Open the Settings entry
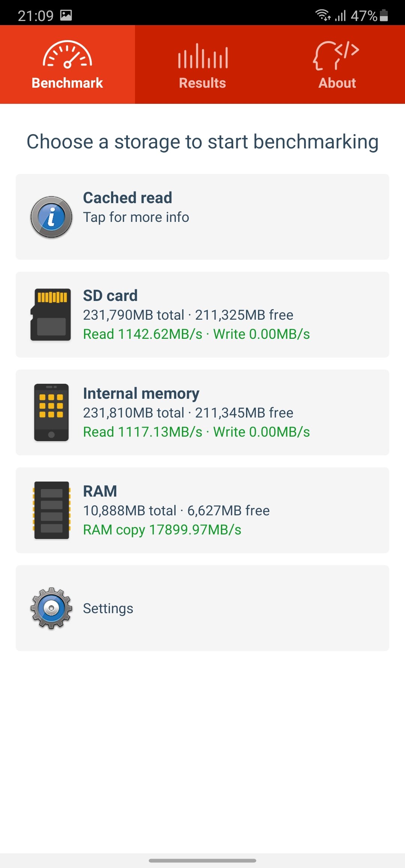Viewport: 405px width, 868px height. click(202, 608)
